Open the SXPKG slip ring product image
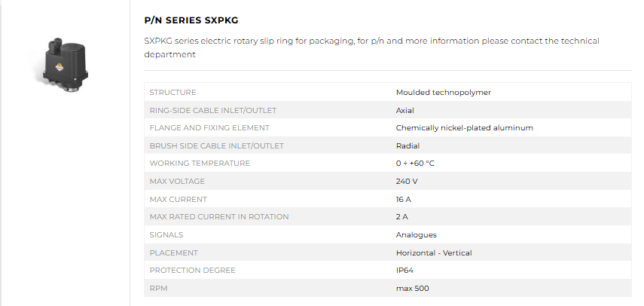The image size is (644, 306). pos(65,61)
